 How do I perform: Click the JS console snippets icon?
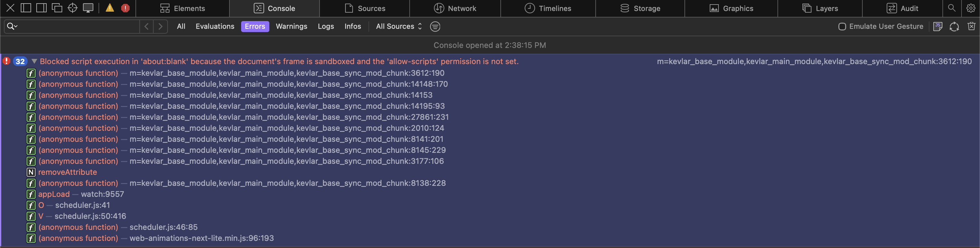[938, 26]
